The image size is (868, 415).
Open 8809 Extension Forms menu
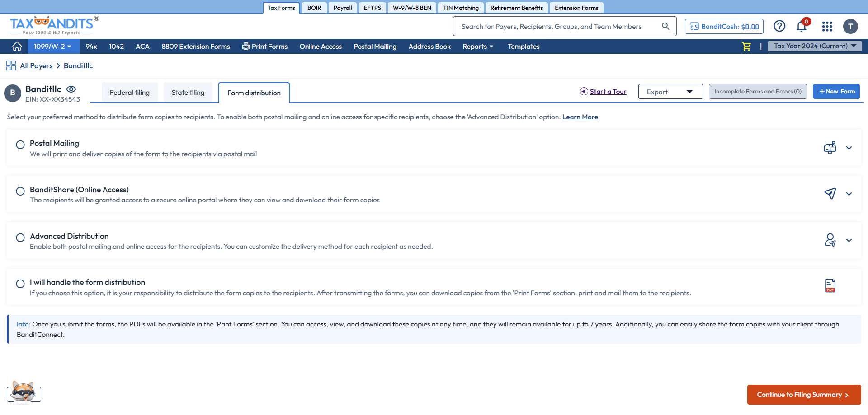[x=196, y=47]
